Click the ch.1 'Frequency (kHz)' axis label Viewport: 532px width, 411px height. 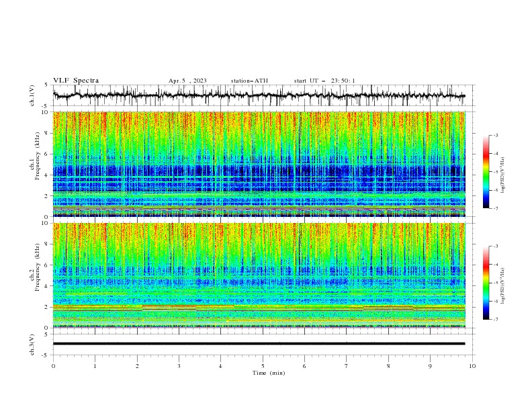(x=38, y=156)
